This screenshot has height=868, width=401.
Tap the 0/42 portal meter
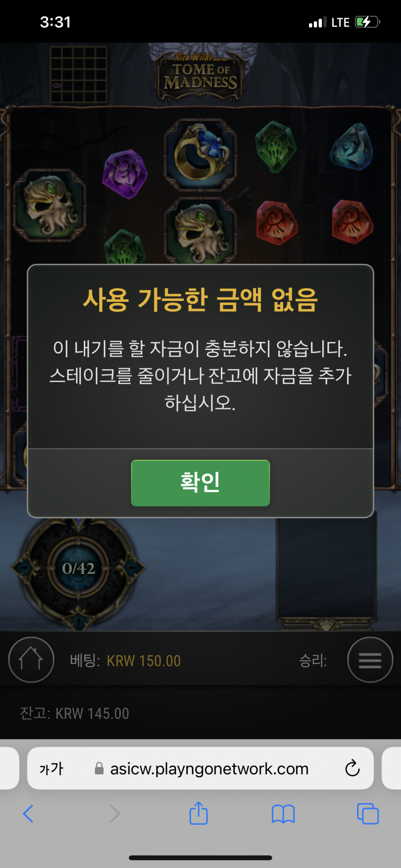(x=79, y=568)
